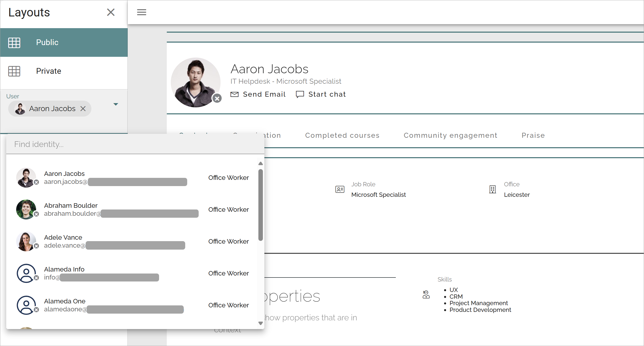The height and width of the screenshot is (346, 644).
Task: Click the Microsoft Specialist job role value
Action: (378, 195)
